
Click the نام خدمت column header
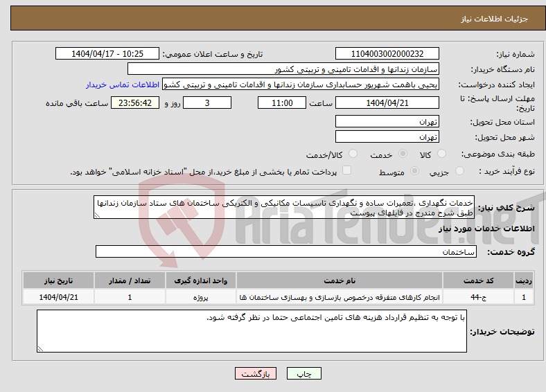pyautogui.click(x=340, y=280)
